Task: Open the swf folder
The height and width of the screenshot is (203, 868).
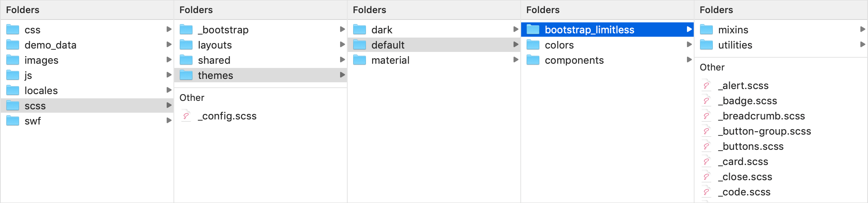Action: coord(87,121)
